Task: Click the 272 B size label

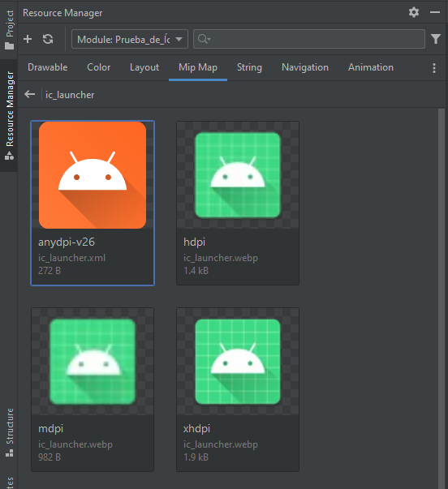Action: [50, 271]
